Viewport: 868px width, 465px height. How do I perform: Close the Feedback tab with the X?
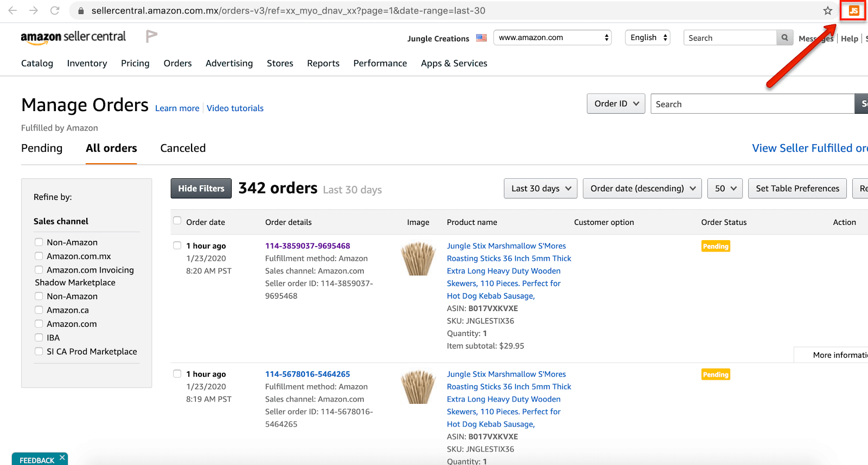coord(62,458)
